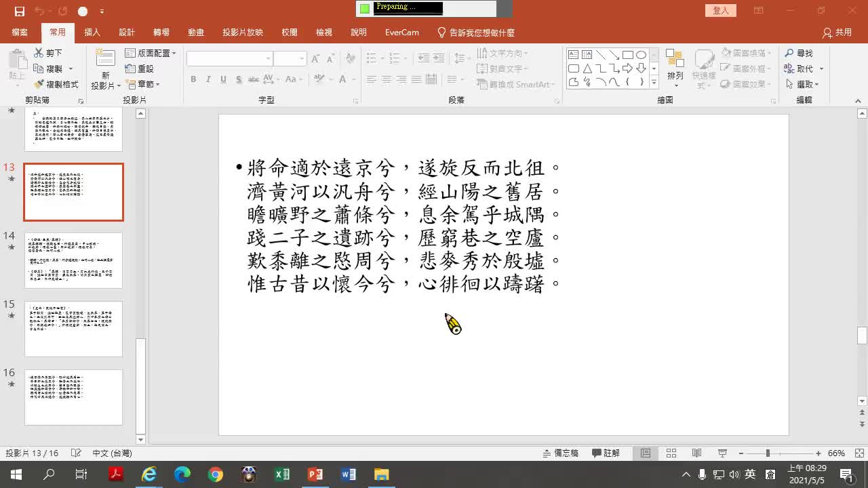Image resolution: width=868 pixels, height=488 pixels.
Task: Switch to Normal view icon
Action: (x=646, y=453)
